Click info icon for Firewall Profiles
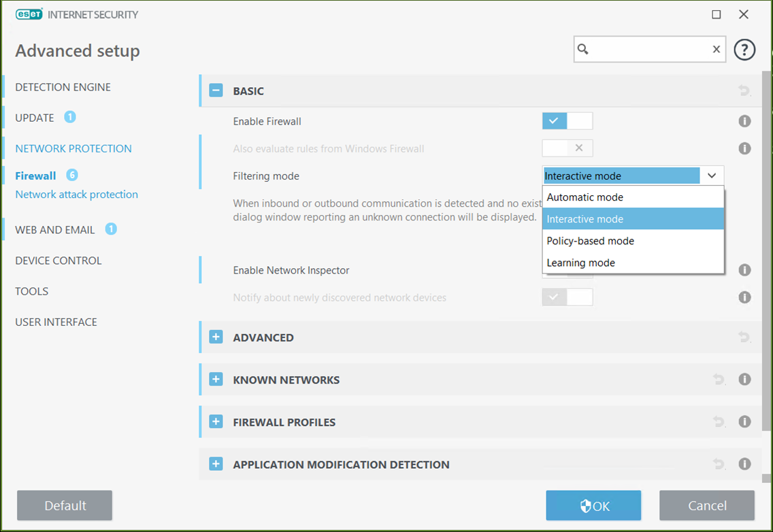This screenshot has height=532, width=773. [x=744, y=422]
